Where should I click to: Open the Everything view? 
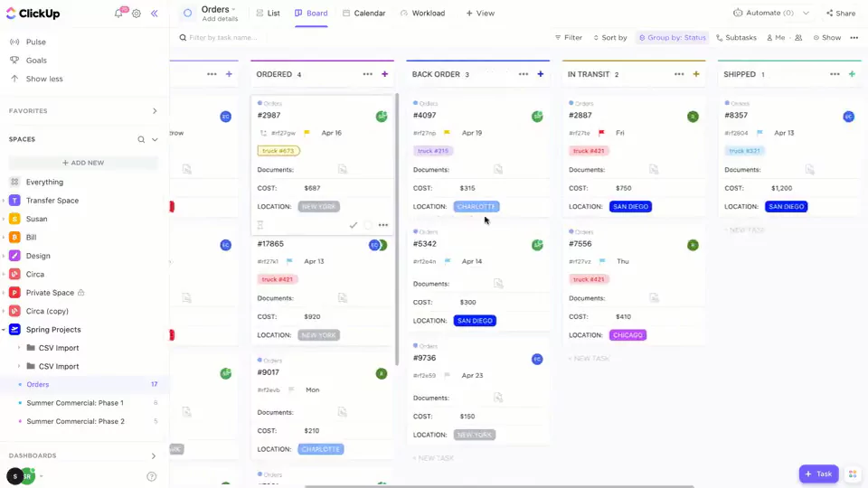44,182
